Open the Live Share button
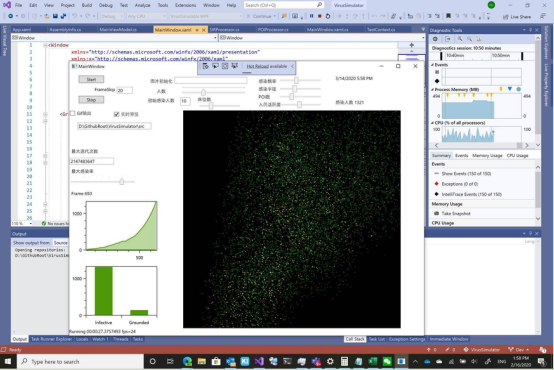This screenshot has width=554, height=370. click(x=517, y=17)
